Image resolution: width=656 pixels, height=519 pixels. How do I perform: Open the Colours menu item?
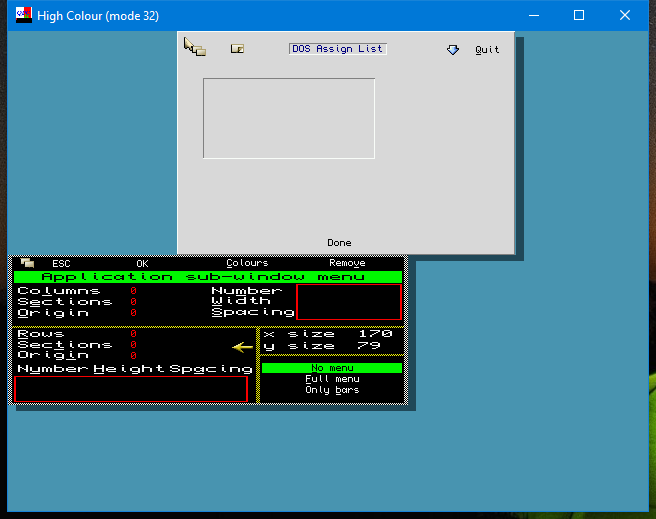(247, 263)
